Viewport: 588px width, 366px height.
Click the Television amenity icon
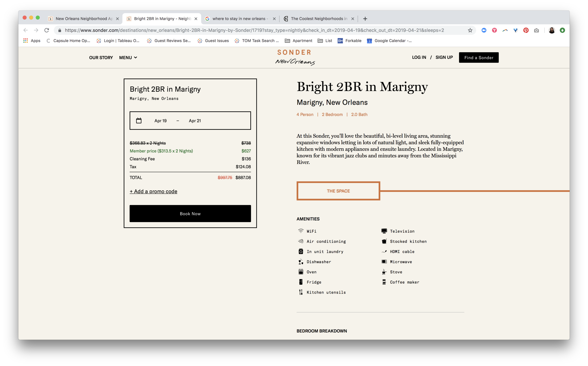(x=384, y=231)
